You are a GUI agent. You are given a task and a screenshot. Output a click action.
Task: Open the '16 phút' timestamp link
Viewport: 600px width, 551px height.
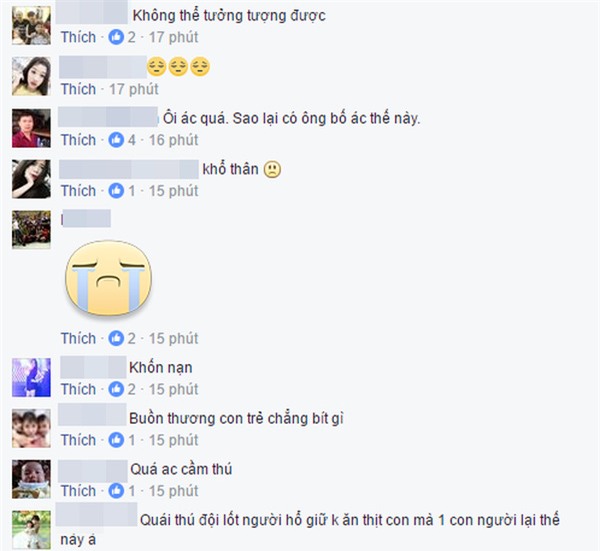click(173, 140)
